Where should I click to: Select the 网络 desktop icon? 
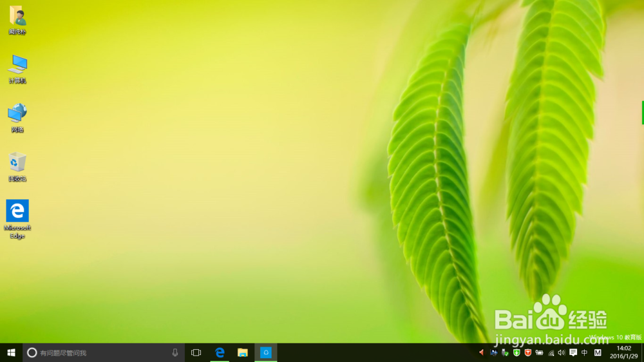point(17,118)
